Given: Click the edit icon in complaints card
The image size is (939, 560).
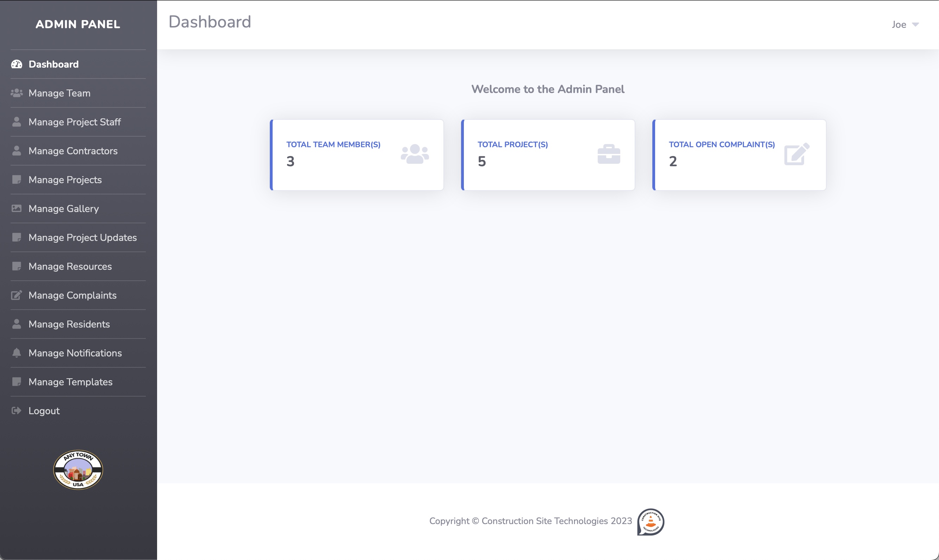Looking at the screenshot, I should click(797, 154).
